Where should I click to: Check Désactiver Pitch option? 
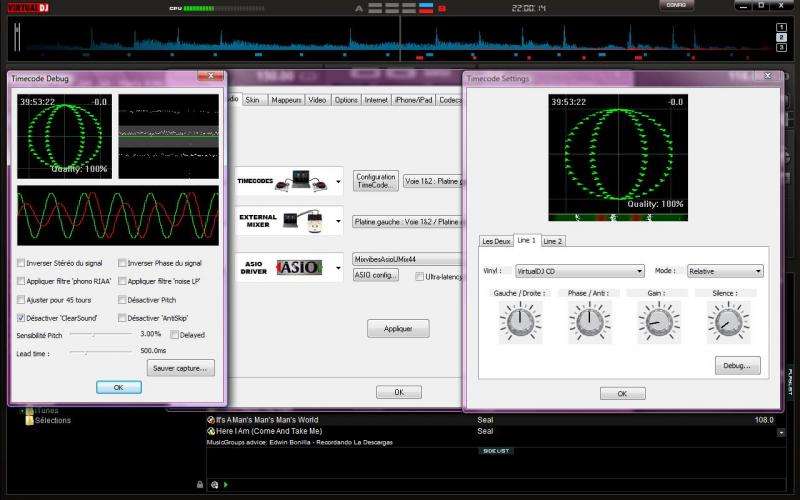pyautogui.click(x=122, y=299)
